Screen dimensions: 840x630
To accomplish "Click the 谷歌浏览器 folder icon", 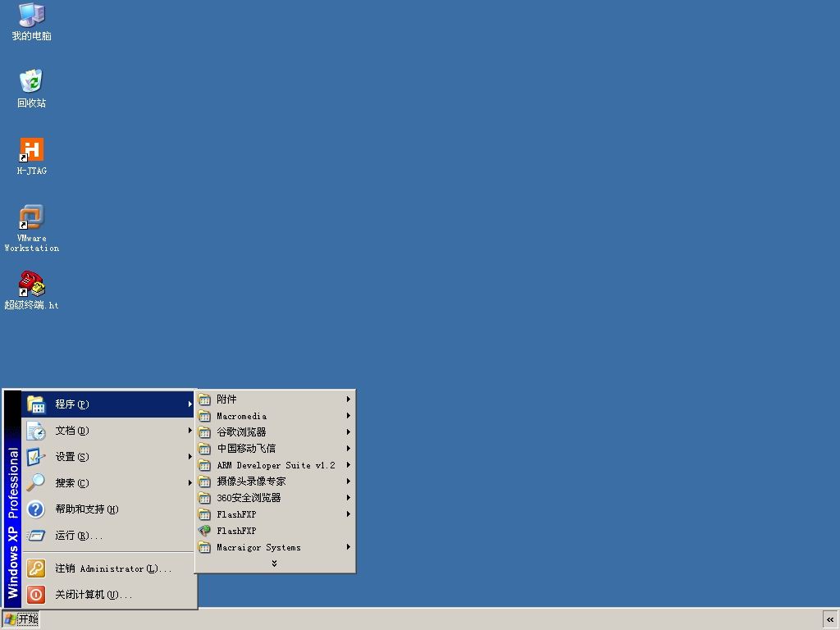I will 204,432.
